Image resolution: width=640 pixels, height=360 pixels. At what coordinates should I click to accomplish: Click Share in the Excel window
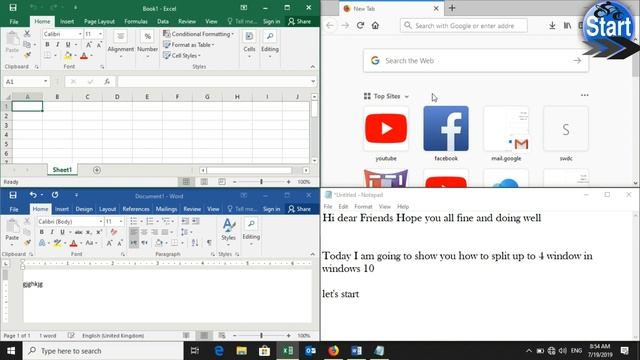pos(300,21)
